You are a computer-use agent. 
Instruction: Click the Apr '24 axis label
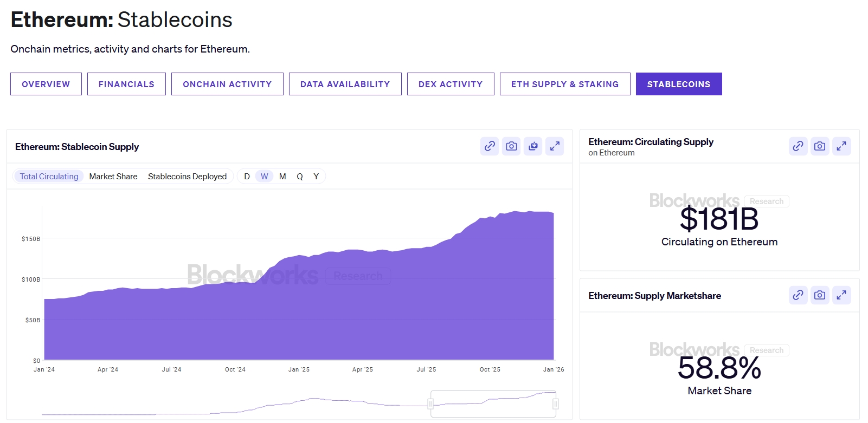(108, 369)
